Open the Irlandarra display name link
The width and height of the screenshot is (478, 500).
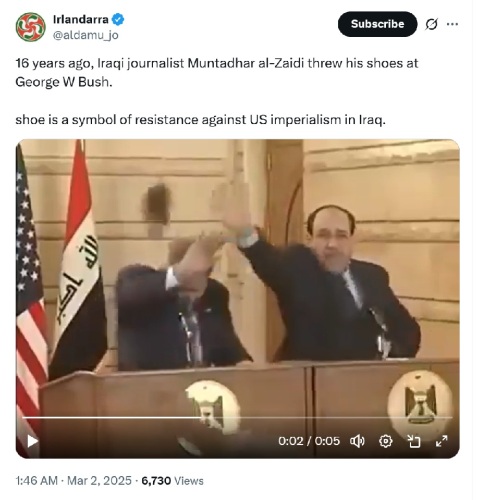(81, 19)
